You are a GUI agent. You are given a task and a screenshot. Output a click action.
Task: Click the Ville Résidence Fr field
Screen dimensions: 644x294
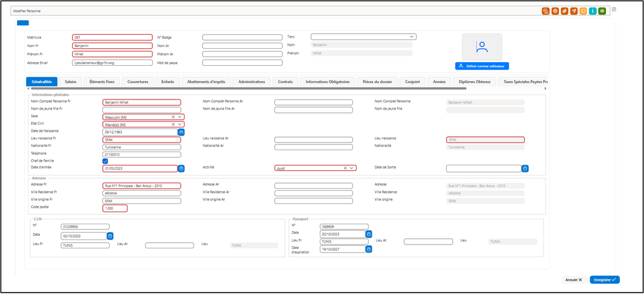[x=141, y=193]
